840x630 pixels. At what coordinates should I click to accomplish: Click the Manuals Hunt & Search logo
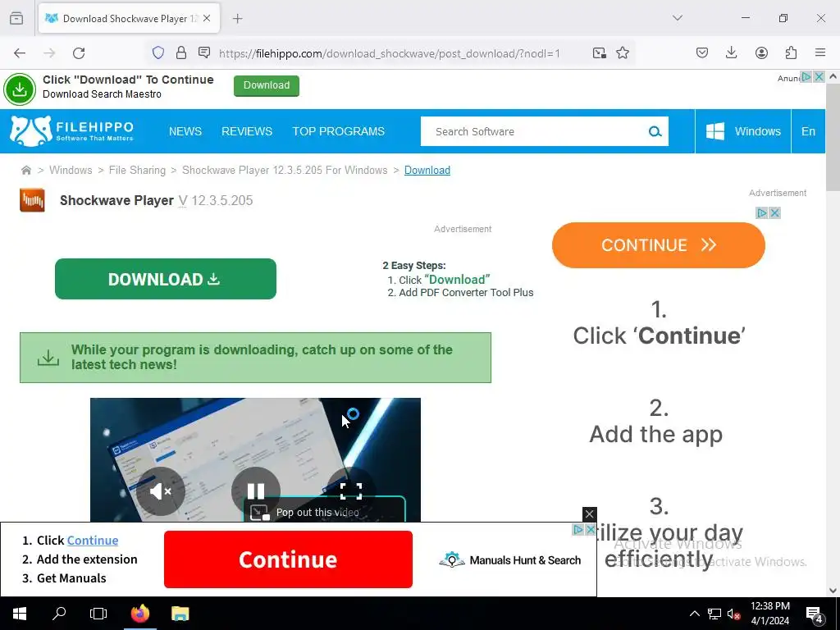[509, 559]
